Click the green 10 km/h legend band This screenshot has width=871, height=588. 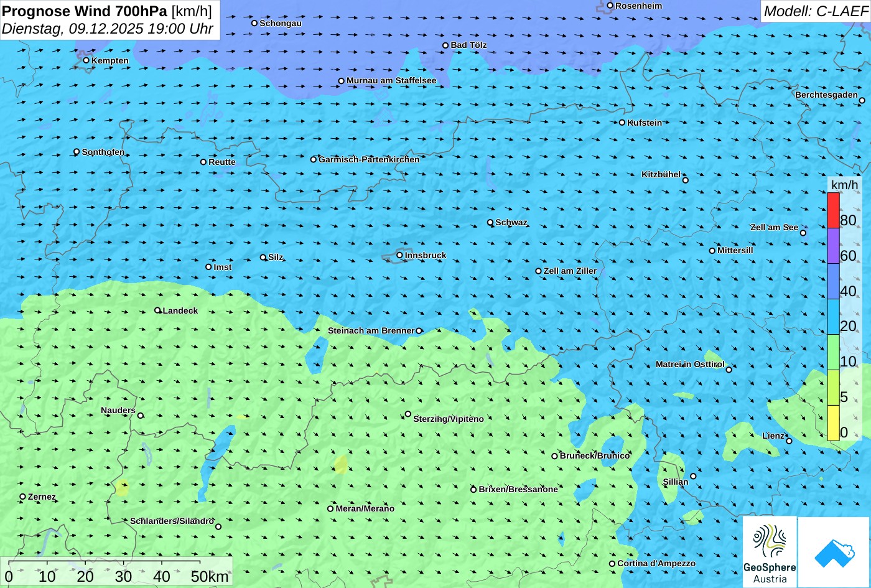pos(833,352)
